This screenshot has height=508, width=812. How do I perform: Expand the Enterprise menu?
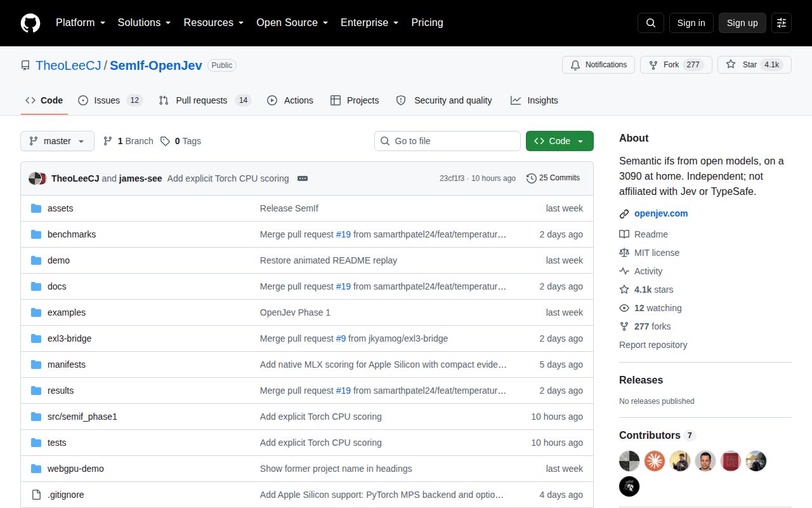(x=370, y=23)
